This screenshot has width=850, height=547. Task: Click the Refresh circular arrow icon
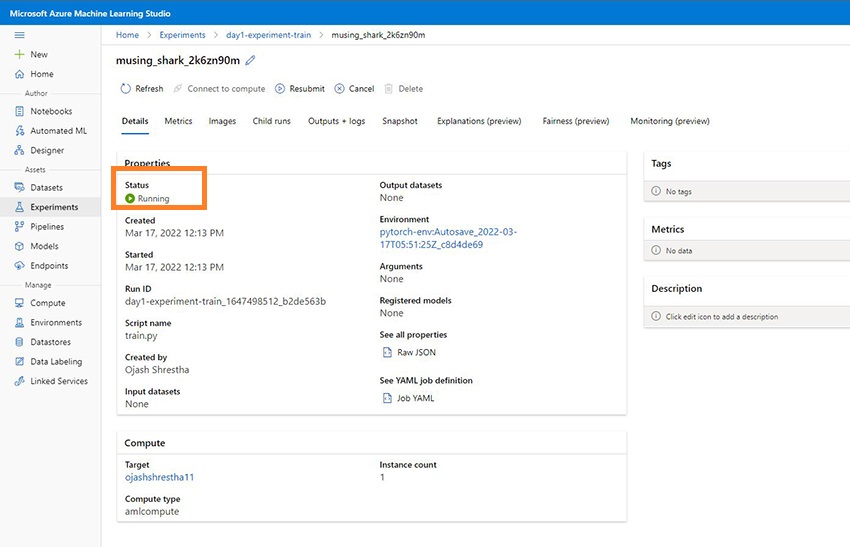click(126, 88)
